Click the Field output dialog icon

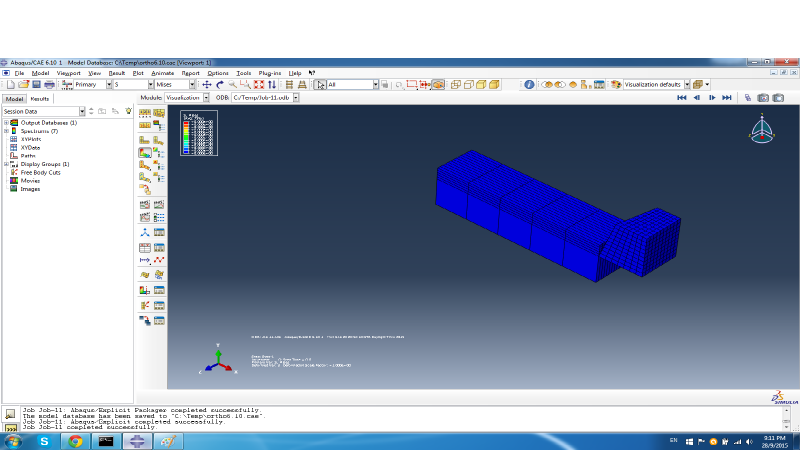[67, 85]
